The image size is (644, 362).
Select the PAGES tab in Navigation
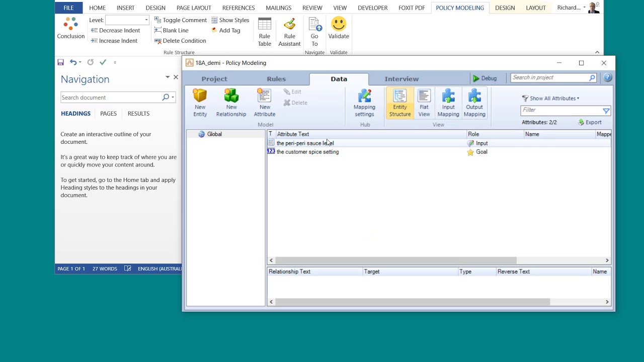(108, 114)
